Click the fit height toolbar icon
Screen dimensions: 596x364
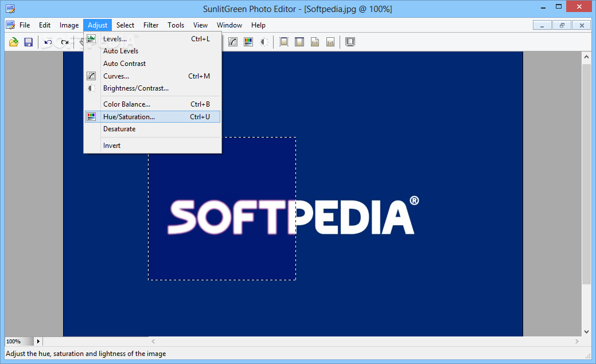[299, 42]
